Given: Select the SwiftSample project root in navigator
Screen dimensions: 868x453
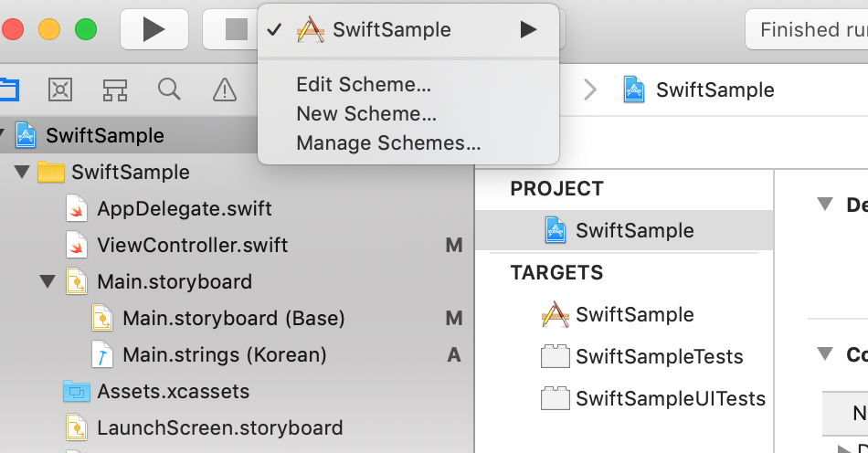Looking at the screenshot, I should pyautogui.click(x=105, y=135).
